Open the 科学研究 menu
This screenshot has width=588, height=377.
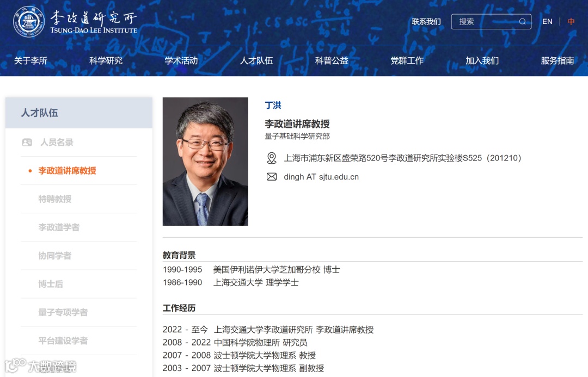(106, 61)
